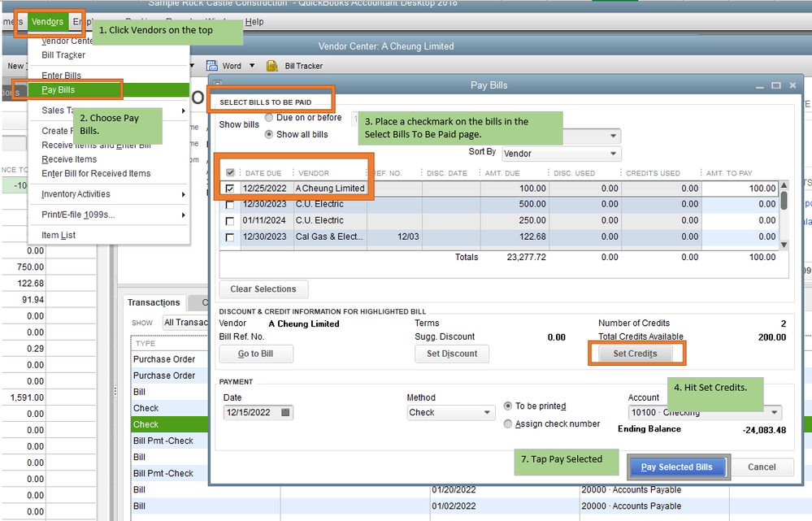Maximize the Pay Bills window

tap(776, 85)
